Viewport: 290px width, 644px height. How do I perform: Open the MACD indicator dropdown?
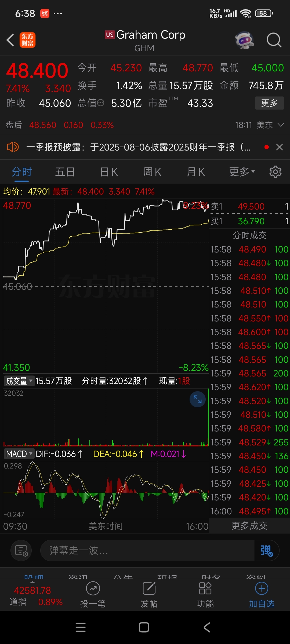(19, 454)
